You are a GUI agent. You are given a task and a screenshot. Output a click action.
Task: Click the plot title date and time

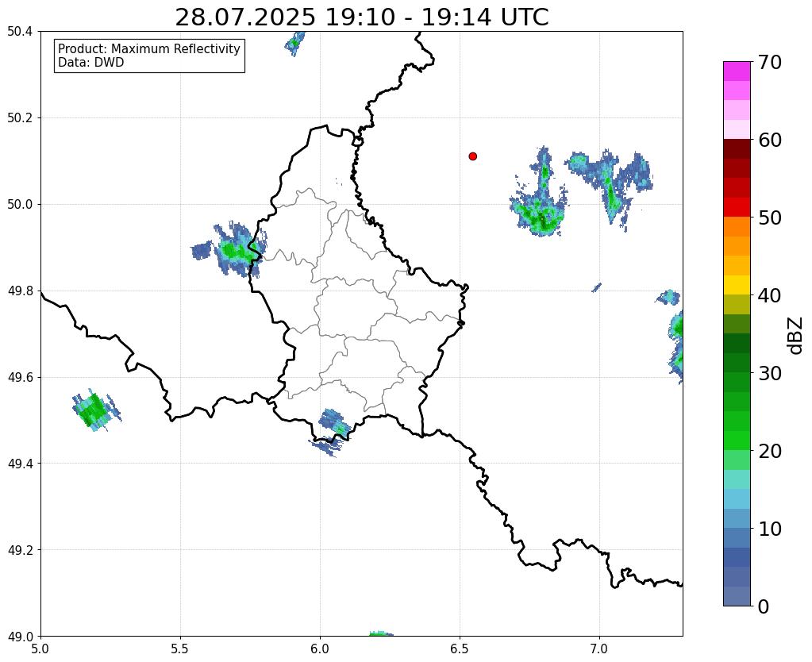tap(361, 17)
